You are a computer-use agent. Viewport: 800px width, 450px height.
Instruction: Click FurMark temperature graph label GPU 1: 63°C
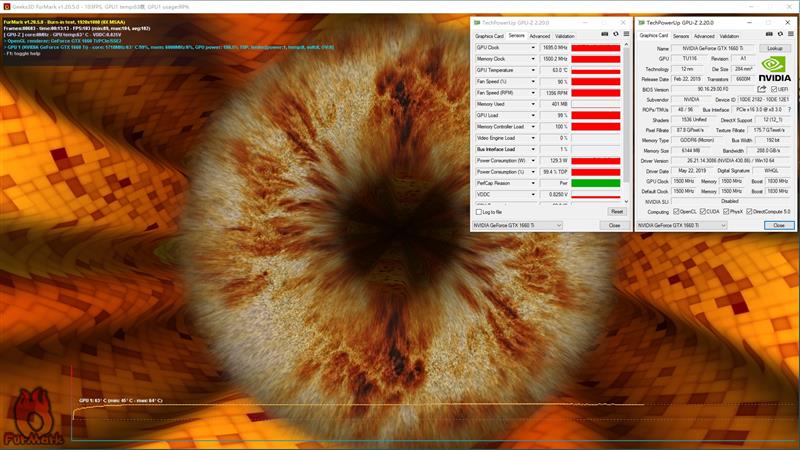[x=121, y=401]
